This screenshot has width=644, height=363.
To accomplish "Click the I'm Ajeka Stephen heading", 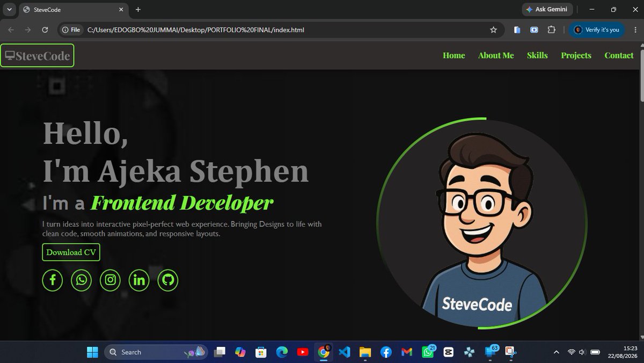I will click(x=176, y=171).
